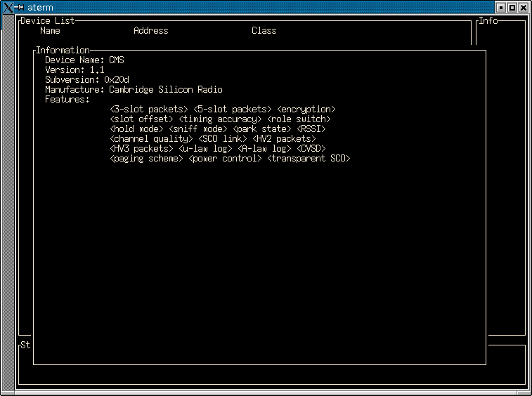Viewport: 532px width, 396px height.
Task: Select the Class column header
Action: point(264,30)
